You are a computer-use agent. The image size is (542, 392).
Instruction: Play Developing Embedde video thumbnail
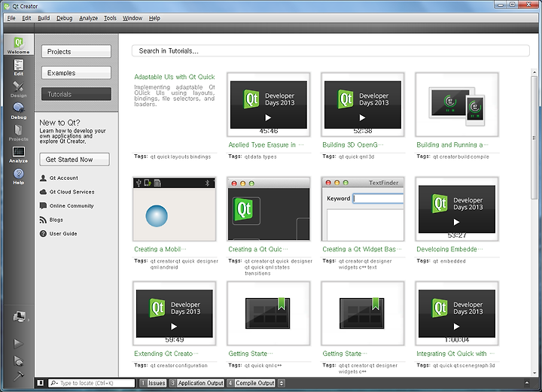click(x=457, y=209)
